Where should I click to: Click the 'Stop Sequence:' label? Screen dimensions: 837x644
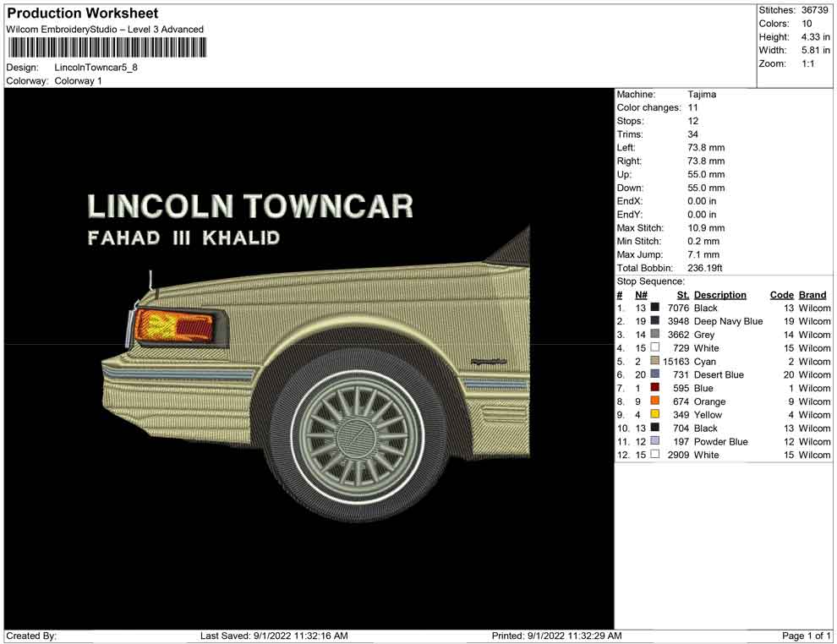pos(650,281)
